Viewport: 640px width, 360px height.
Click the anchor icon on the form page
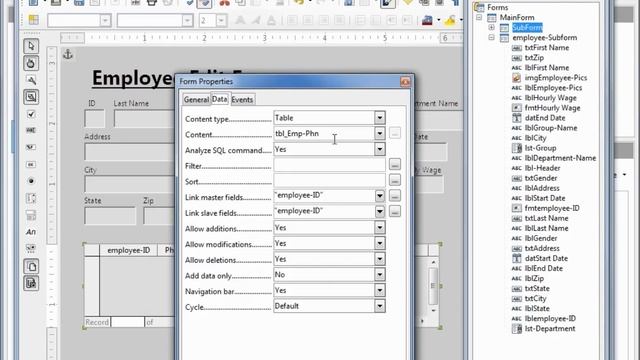click(68, 54)
